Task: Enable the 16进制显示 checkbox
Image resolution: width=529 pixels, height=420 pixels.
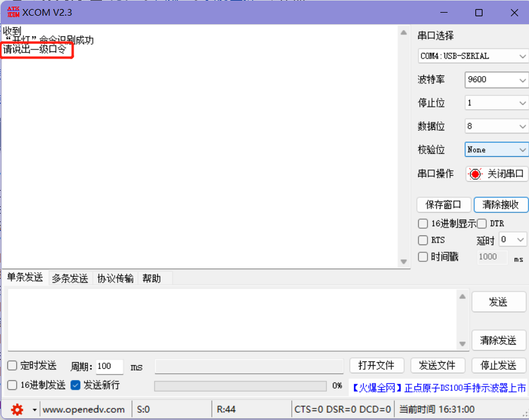Action: pyautogui.click(x=423, y=223)
